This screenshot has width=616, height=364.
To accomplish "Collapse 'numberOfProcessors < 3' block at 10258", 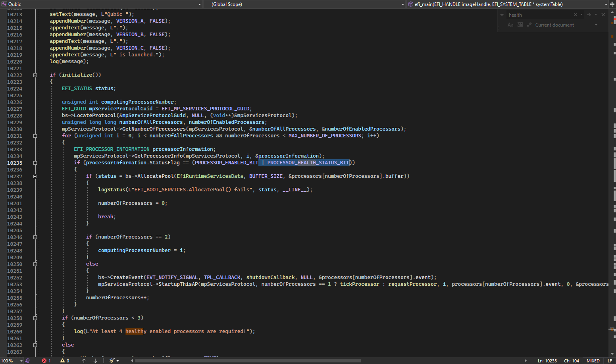I will coord(35,318).
